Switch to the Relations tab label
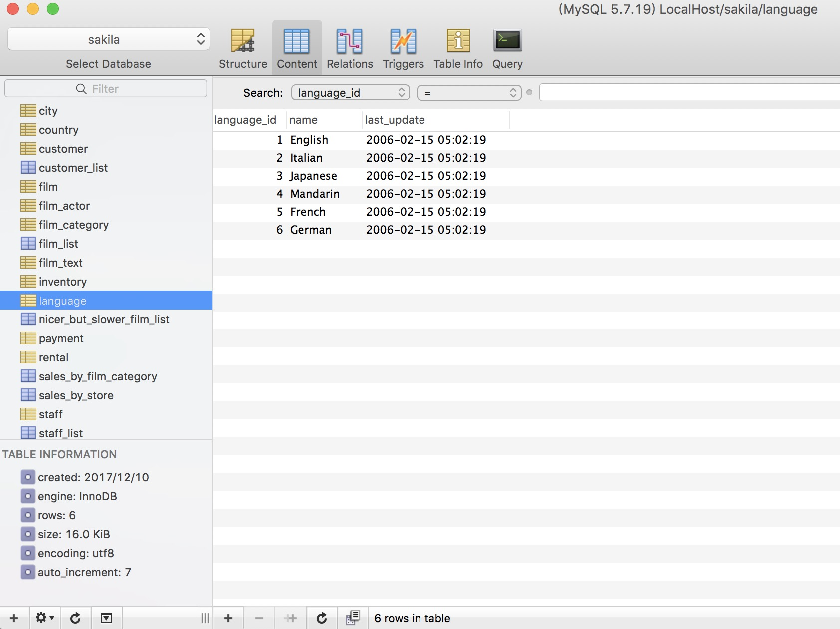 tap(350, 64)
